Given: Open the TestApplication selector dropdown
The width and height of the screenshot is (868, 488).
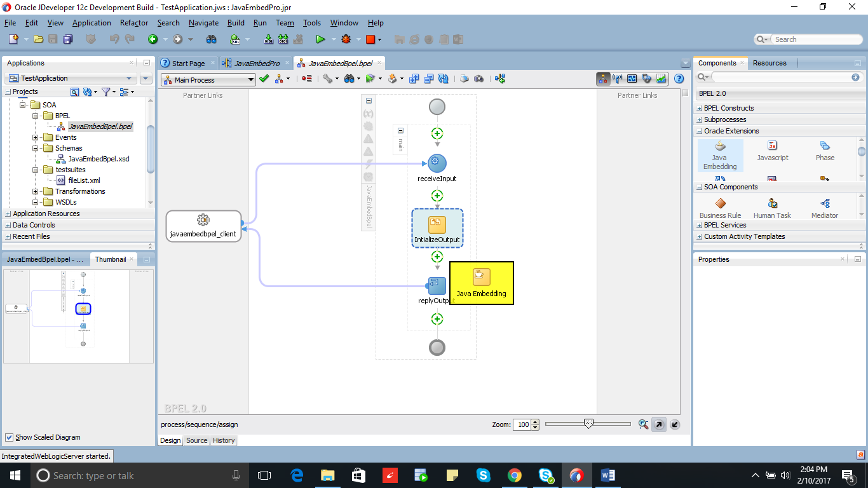Looking at the screenshot, I should point(71,78).
